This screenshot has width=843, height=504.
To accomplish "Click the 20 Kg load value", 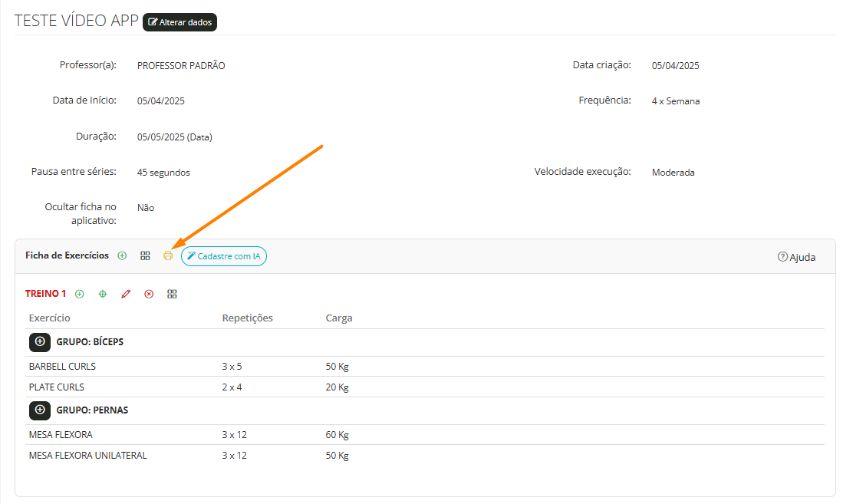I will point(337,387).
